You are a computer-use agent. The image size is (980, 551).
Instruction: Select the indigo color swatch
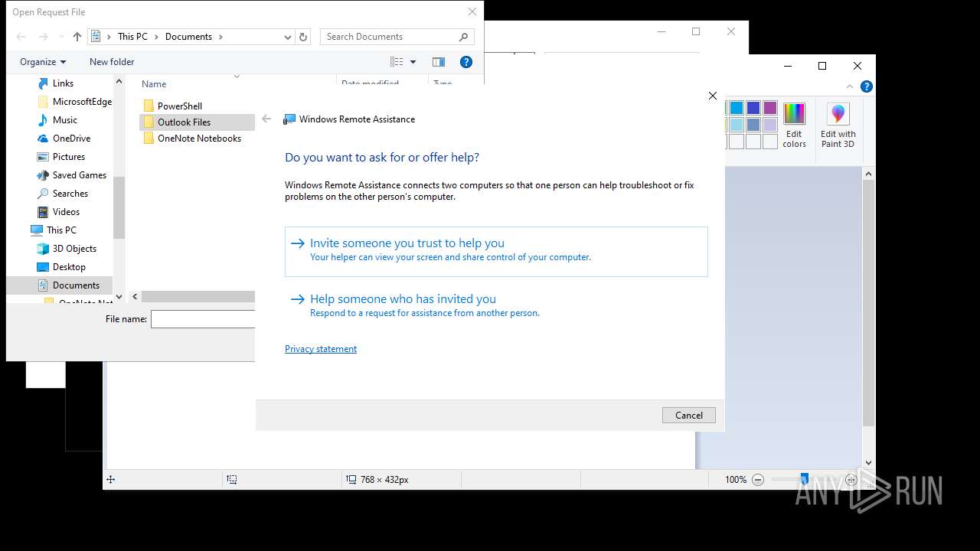(753, 108)
